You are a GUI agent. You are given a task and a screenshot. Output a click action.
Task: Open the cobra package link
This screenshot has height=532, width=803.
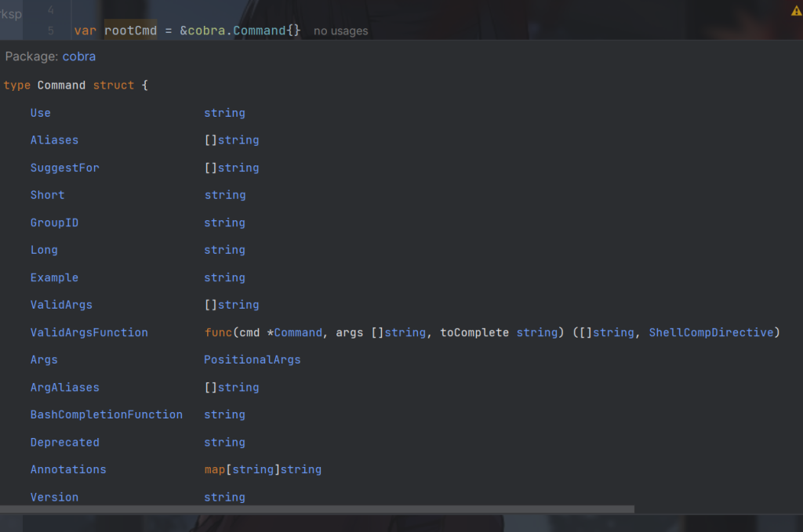coord(78,57)
